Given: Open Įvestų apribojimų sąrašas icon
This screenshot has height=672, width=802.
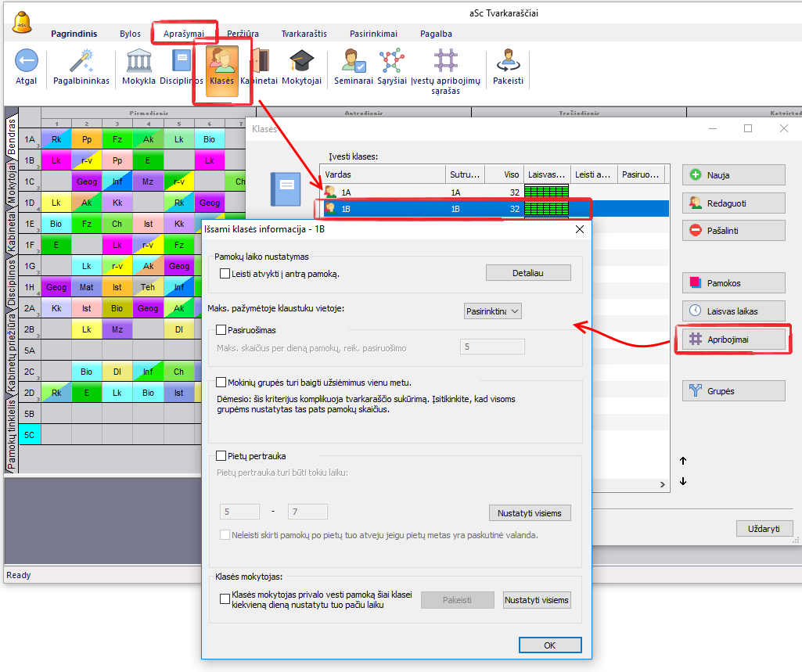Looking at the screenshot, I should click(445, 62).
